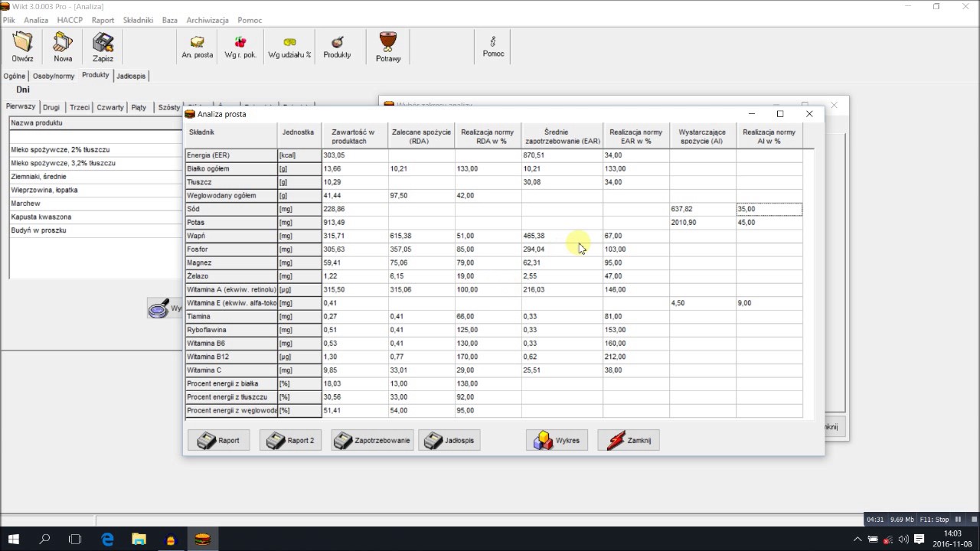Viewport: 980px width, 551px height.
Task: Show hidden system tray icons
Action: click(858, 539)
